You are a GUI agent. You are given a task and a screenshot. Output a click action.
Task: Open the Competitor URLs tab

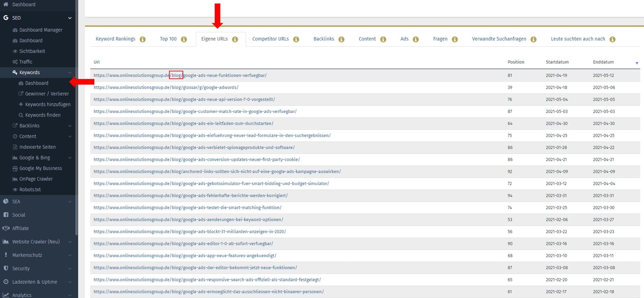(270, 39)
